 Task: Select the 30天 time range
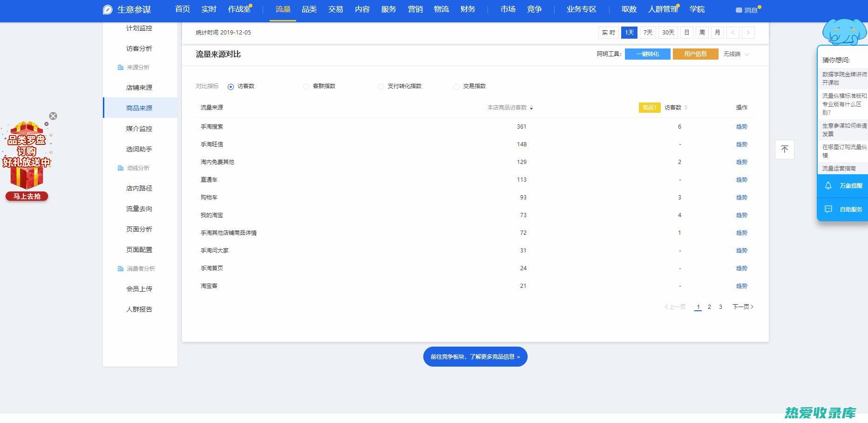[668, 33]
